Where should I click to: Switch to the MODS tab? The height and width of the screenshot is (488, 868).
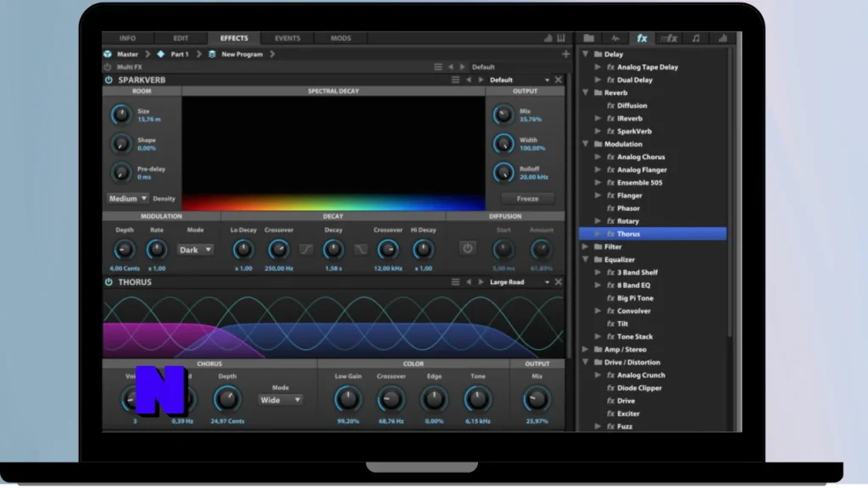[x=341, y=38]
